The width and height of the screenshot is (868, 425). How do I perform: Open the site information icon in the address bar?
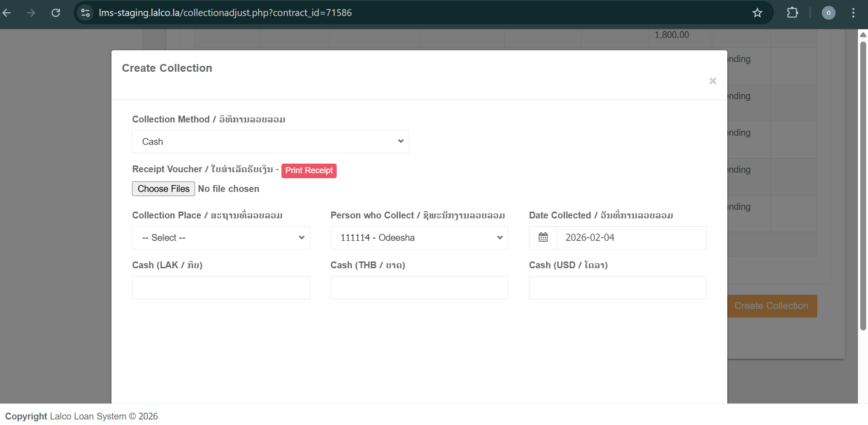click(85, 13)
